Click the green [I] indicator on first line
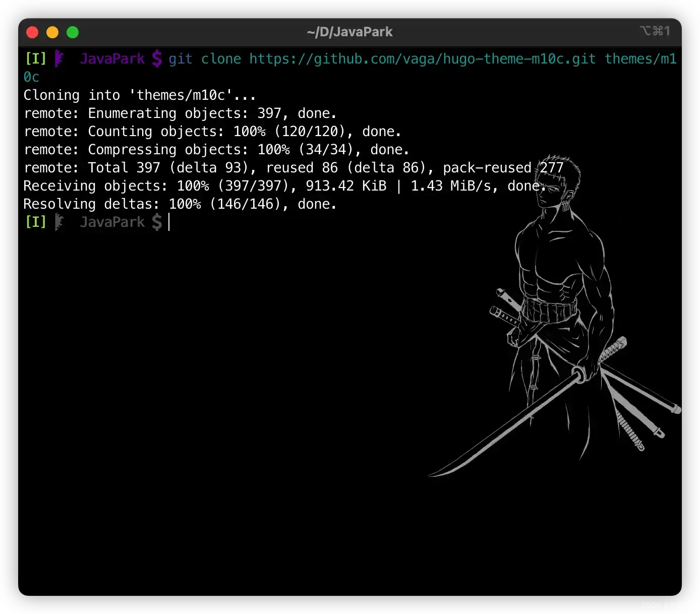Image resolution: width=700 pixels, height=614 pixels. [x=35, y=59]
